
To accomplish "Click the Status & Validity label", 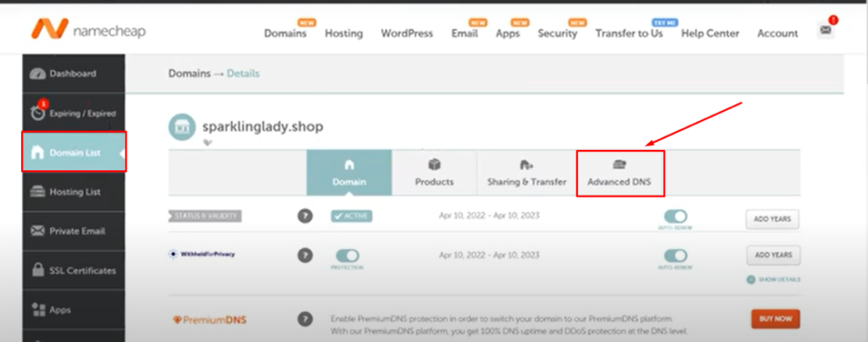I will (x=204, y=216).
